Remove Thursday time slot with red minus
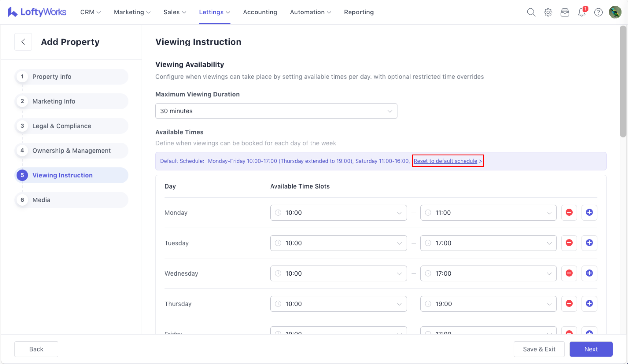The image size is (628, 364). pyautogui.click(x=569, y=304)
